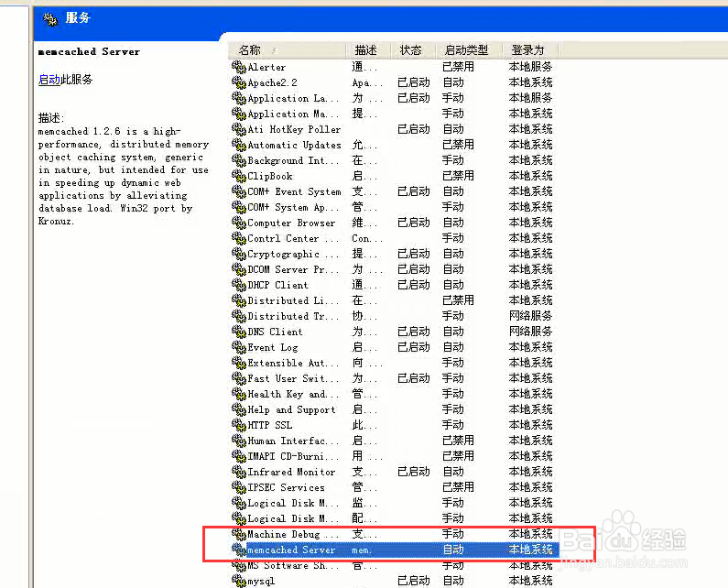Click 手动 startup type of HTTP SSL row

tap(452, 425)
